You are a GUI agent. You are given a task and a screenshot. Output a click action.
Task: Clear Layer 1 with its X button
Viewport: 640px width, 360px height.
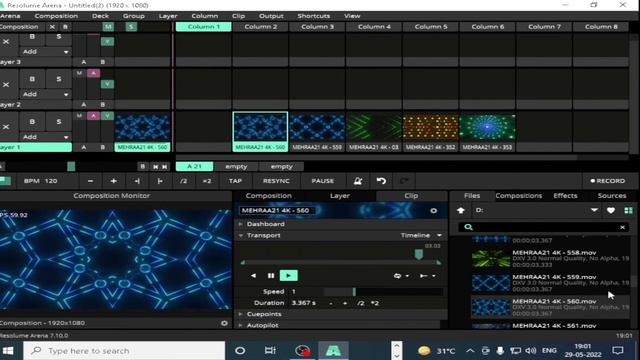[6, 127]
